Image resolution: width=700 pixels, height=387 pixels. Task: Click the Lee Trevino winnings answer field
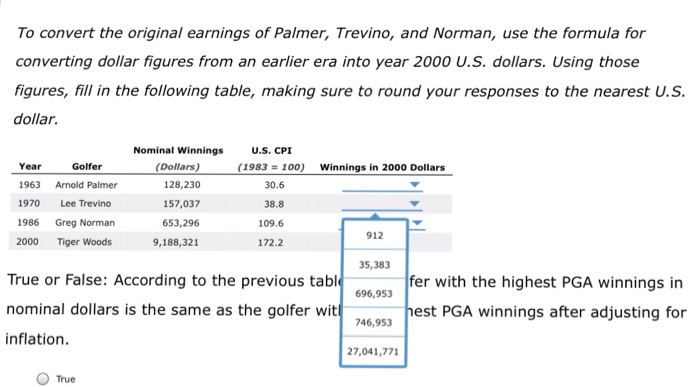(x=382, y=204)
